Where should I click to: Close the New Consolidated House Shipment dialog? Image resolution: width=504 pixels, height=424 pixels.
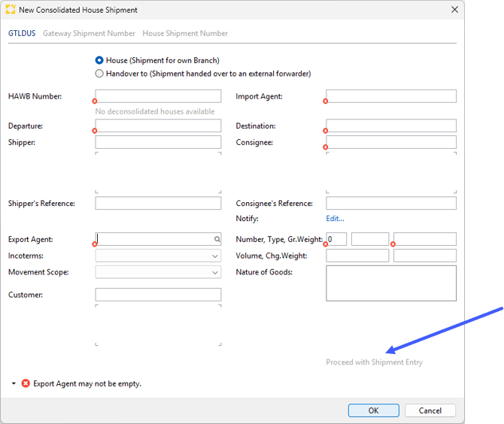[454, 10]
